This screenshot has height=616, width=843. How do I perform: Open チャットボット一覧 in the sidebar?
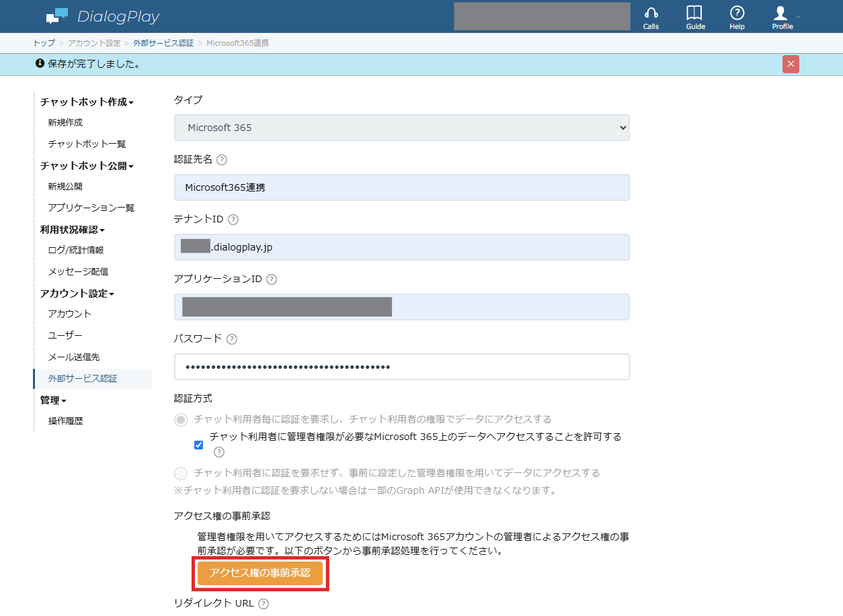87,144
